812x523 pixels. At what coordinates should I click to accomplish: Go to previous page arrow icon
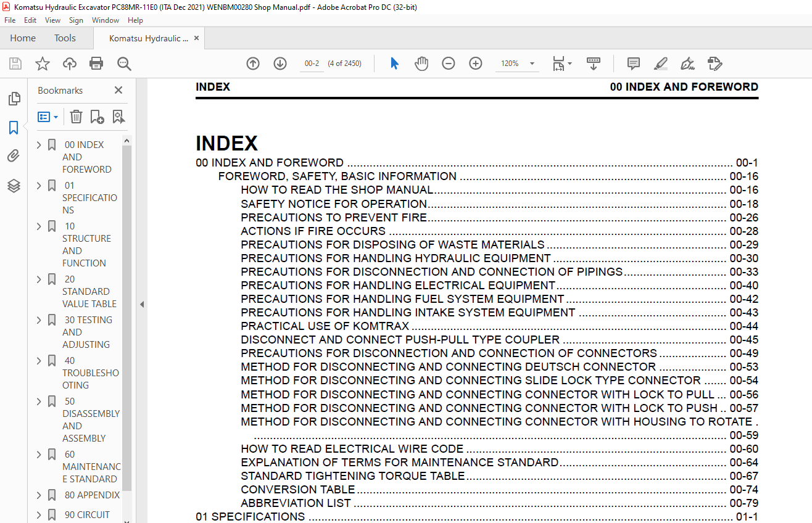click(x=253, y=64)
